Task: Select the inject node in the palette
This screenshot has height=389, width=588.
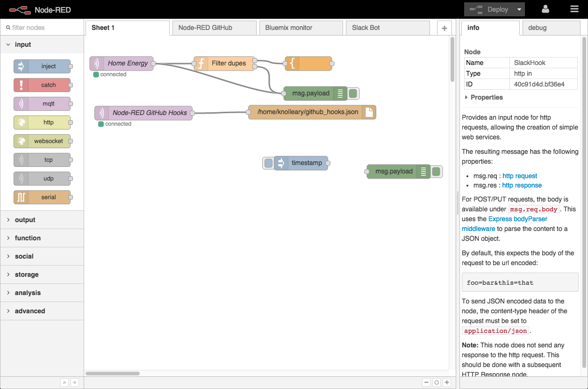Action: pyautogui.click(x=43, y=66)
